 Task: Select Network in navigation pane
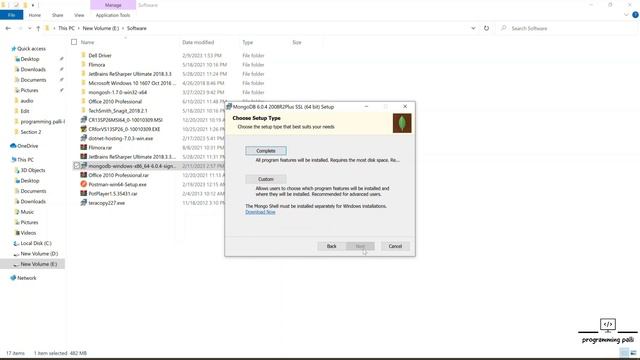[27, 278]
